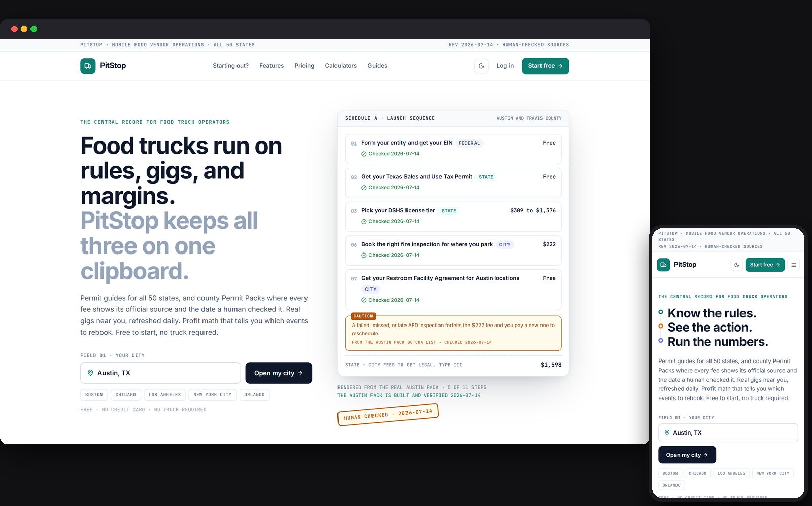Open step 06 Book the right fire inspection
Screen dimensions: 812x506
click(453, 250)
